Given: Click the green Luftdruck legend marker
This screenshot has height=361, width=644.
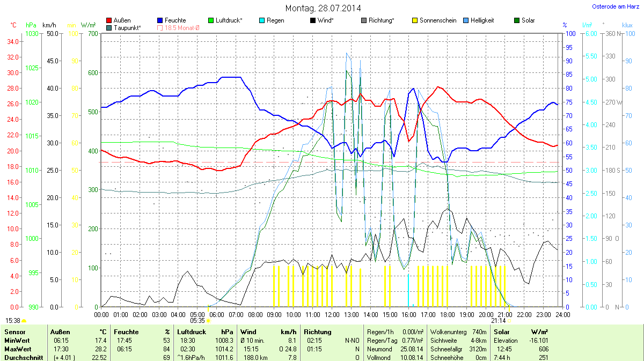Looking at the screenshot, I should 211,20.
